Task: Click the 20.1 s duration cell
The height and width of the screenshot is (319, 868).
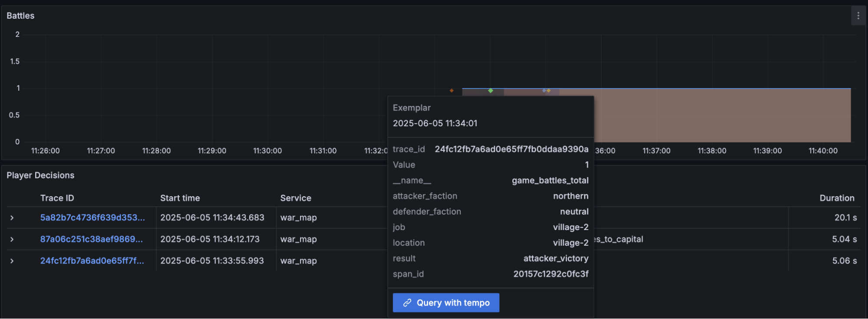Action: [x=845, y=217]
